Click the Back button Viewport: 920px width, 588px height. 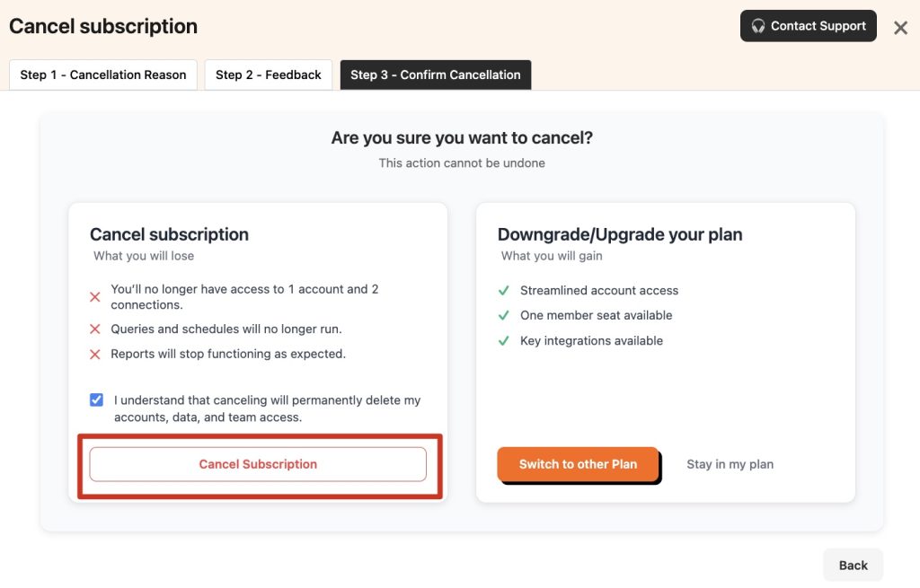853,565
